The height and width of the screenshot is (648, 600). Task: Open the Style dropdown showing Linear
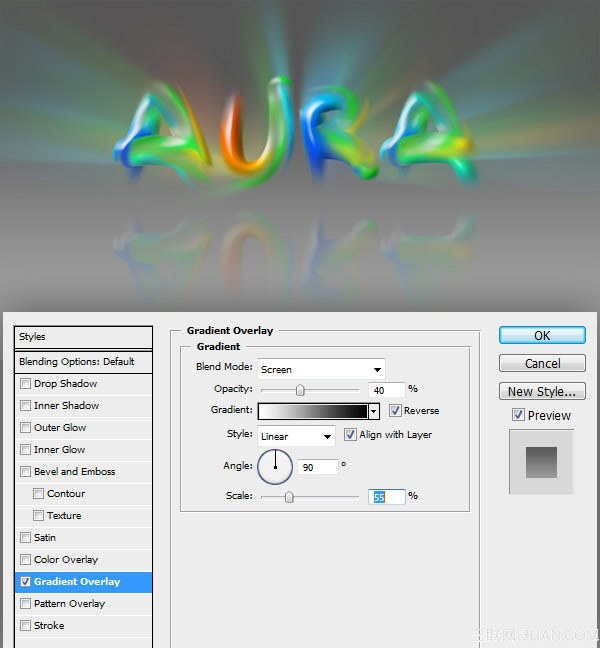click(296, 436)
